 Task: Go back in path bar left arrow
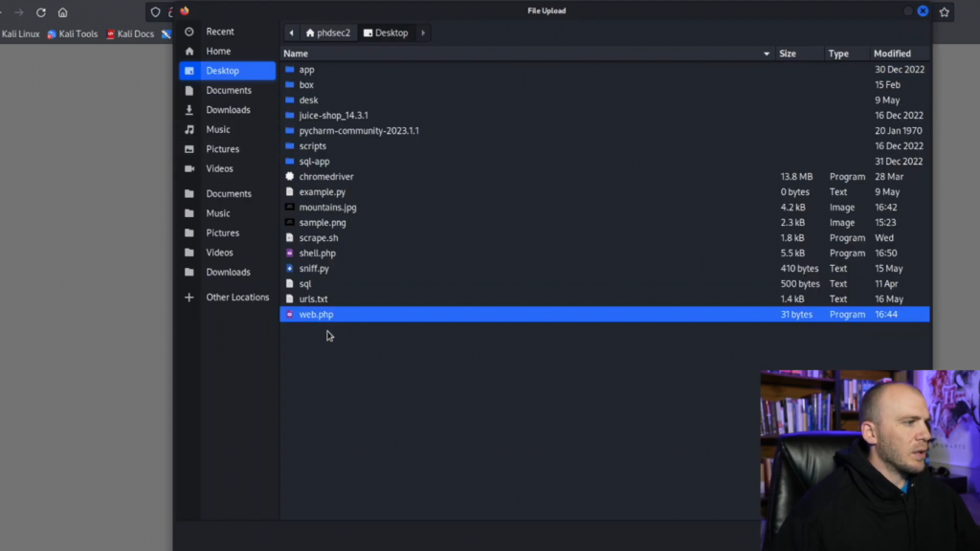[x=291, y=33]
